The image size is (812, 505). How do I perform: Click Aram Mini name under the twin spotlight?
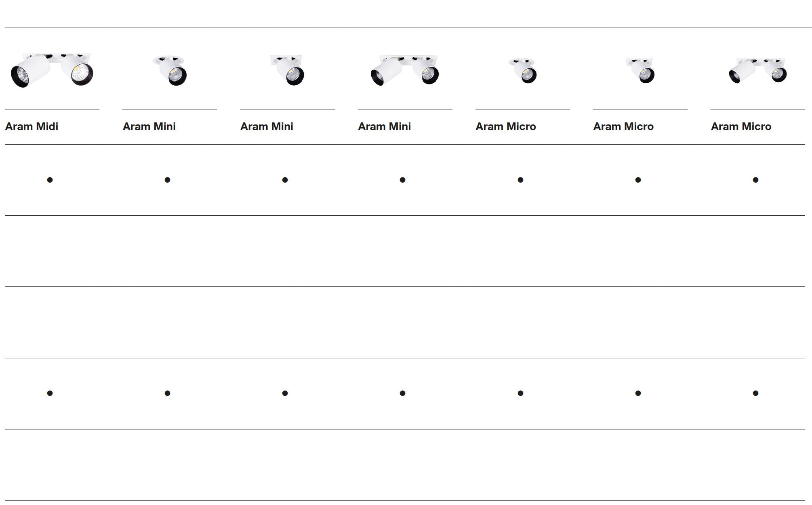point(384,126)
